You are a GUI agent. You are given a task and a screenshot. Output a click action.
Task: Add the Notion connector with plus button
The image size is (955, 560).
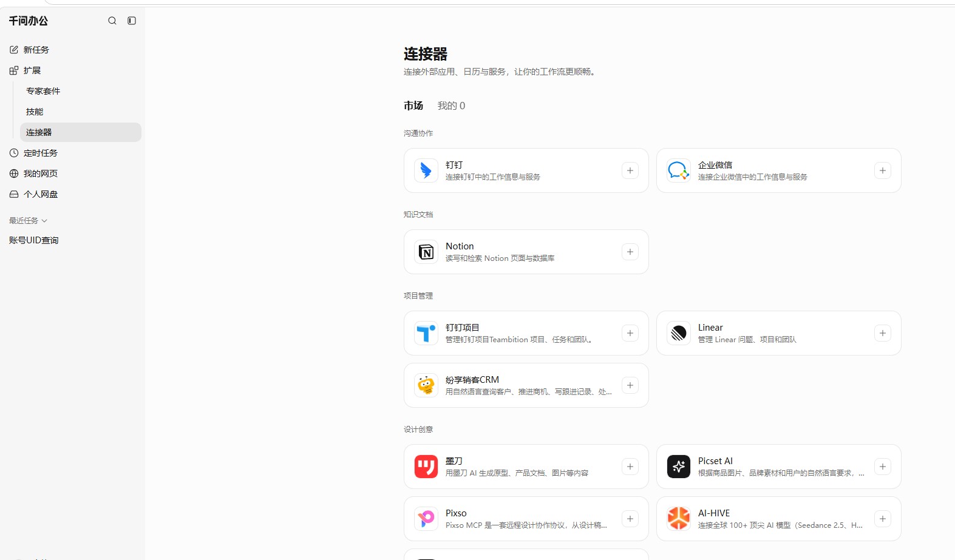(630, 252)
